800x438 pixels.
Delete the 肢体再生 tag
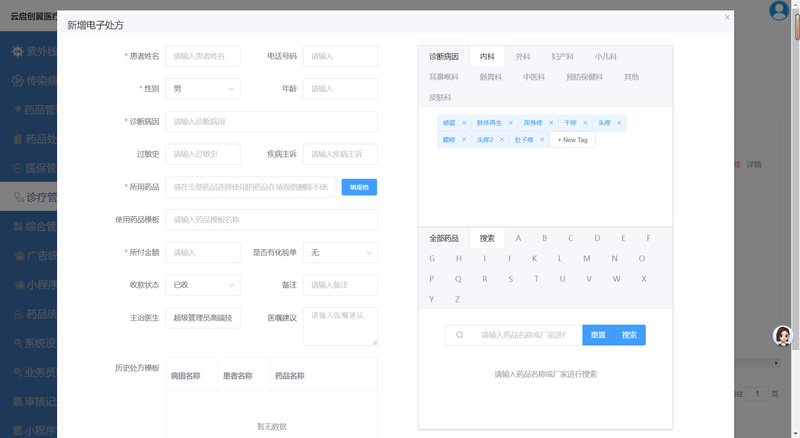pos(510,123)
